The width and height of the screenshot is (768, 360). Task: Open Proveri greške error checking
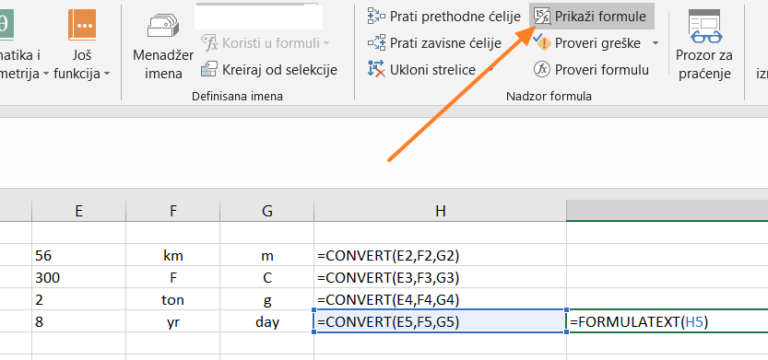pyautogui.click(x=587, y=43)
